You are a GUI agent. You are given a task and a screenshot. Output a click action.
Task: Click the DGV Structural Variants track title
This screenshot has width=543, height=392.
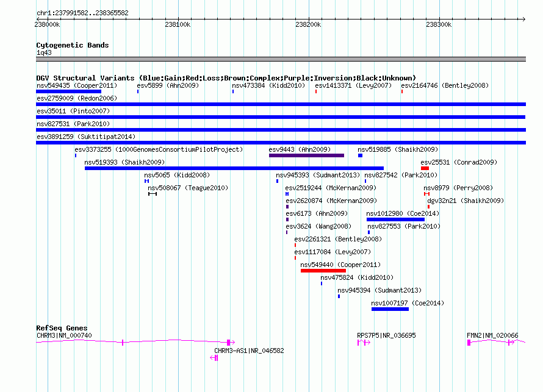click(226, 78)
